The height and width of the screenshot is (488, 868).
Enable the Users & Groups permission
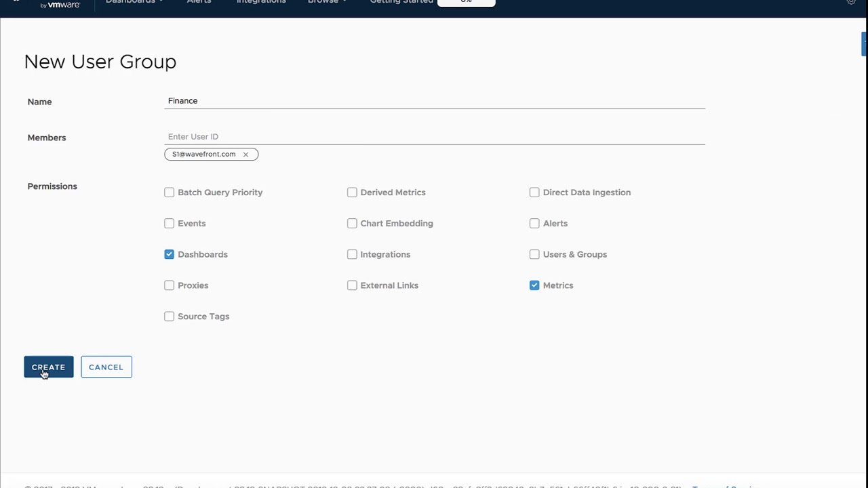point(534,254)
